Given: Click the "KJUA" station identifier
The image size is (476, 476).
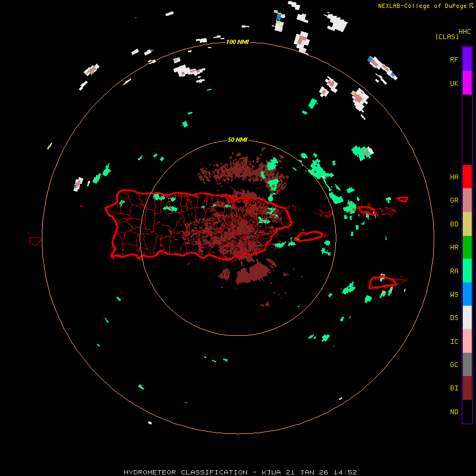Looking at the screenshot, I should click(271, 472).
